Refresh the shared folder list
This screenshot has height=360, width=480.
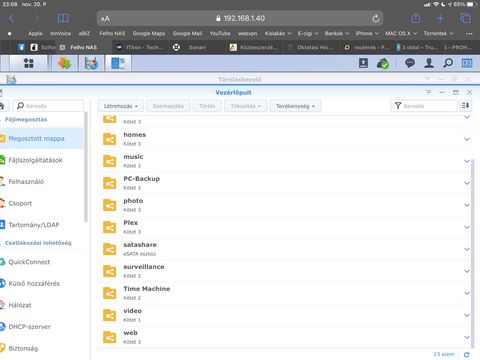pos(467,355)
